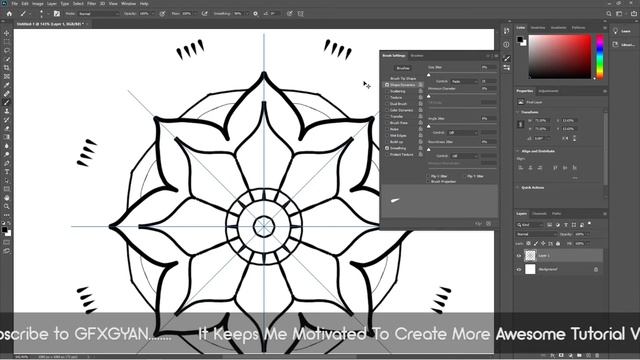Select the Crop tool
640x360 pixels.
(x=7, y=67)
